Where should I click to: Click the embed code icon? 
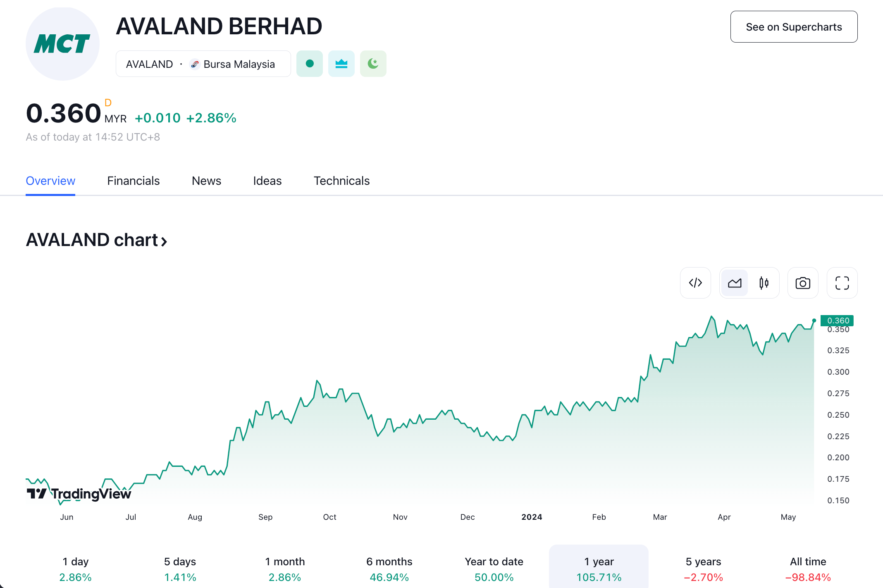pyautogui.click(x=695, y=283)
